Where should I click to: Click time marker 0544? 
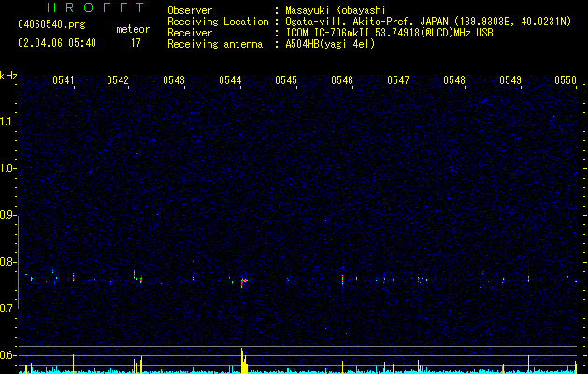[x=230, y=79]
